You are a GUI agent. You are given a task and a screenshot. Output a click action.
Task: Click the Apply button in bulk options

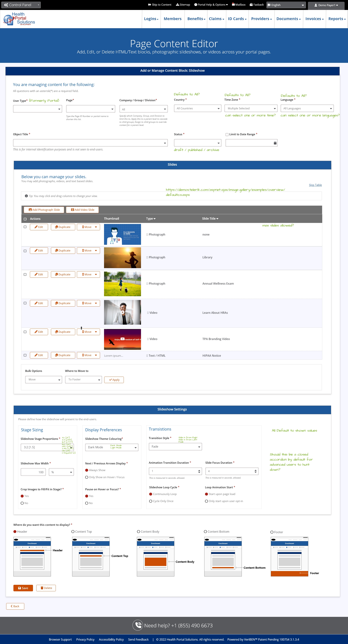click(x=114, y=380)
